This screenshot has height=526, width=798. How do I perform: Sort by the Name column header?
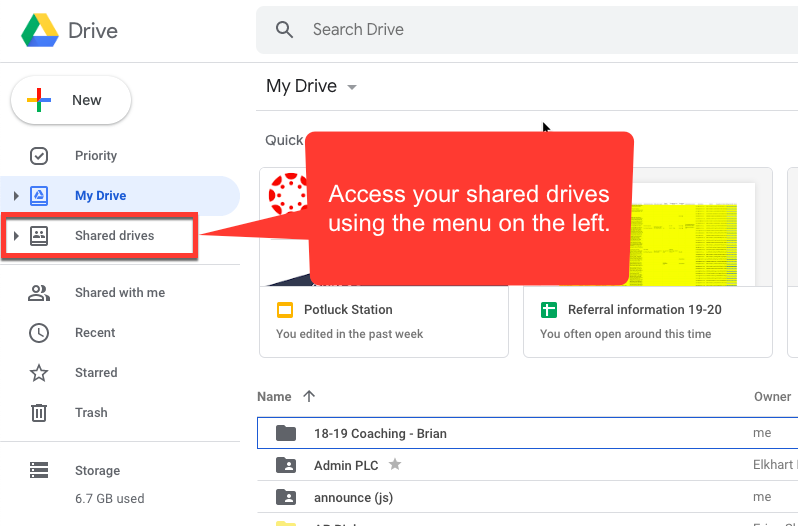(x=274, y=397)
